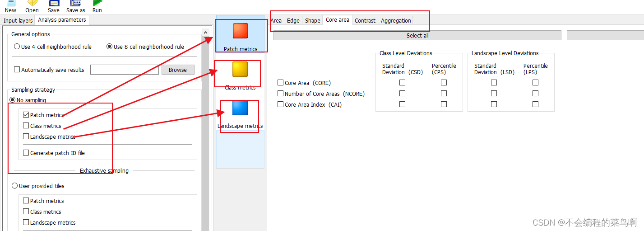Screen dimensions: 644x231
Task: Enable Automatically save results checkbox
Action: tap(17, 70)
